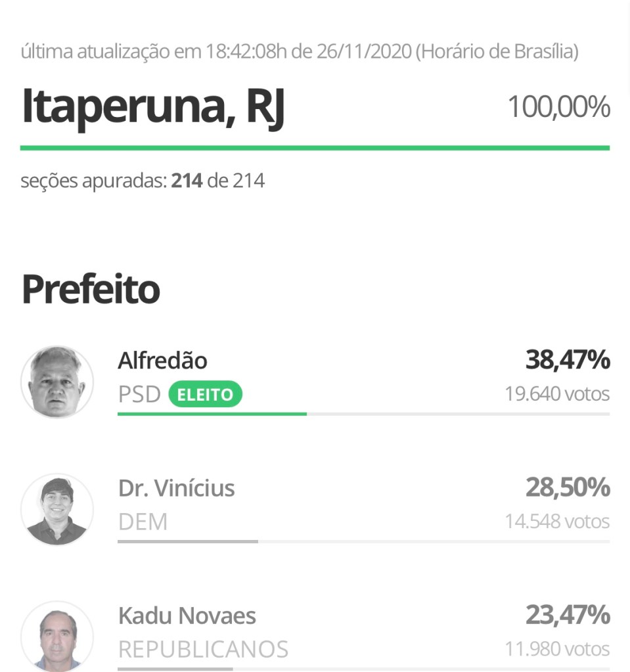The height and width of the screenshot is (672, 630).
Task: Select the Kadu Novaes name
Action: point(187,616)
